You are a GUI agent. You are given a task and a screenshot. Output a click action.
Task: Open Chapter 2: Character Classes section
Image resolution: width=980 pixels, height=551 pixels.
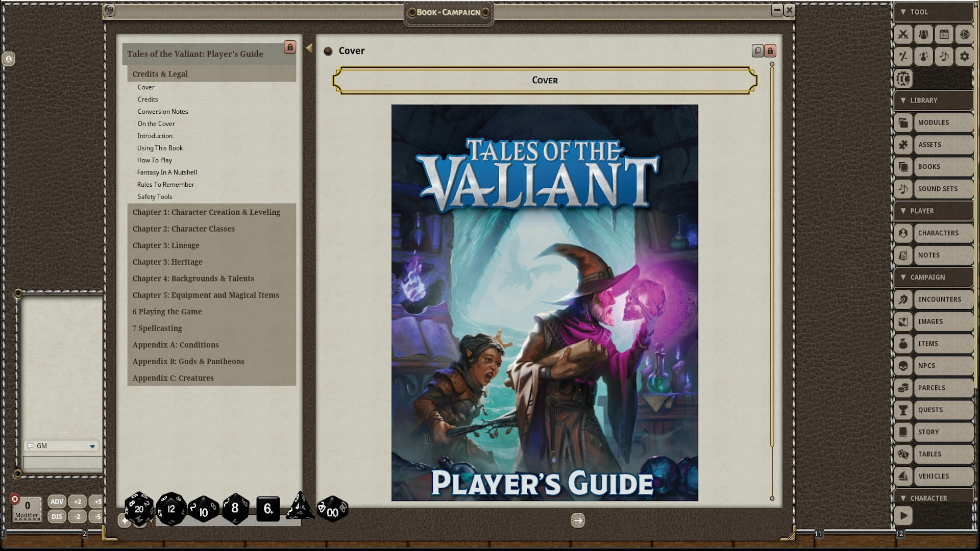(x=183, y=229)
